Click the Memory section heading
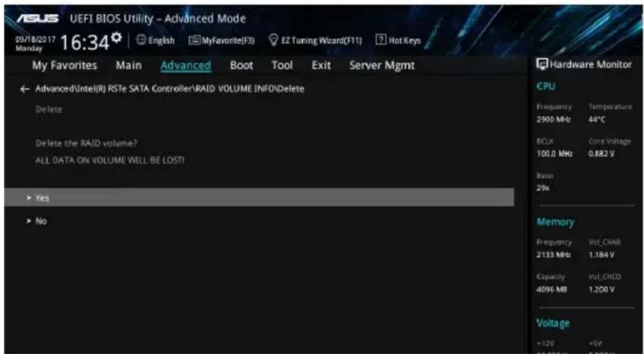This screenshot has height=354, width=644. [555, 222]
